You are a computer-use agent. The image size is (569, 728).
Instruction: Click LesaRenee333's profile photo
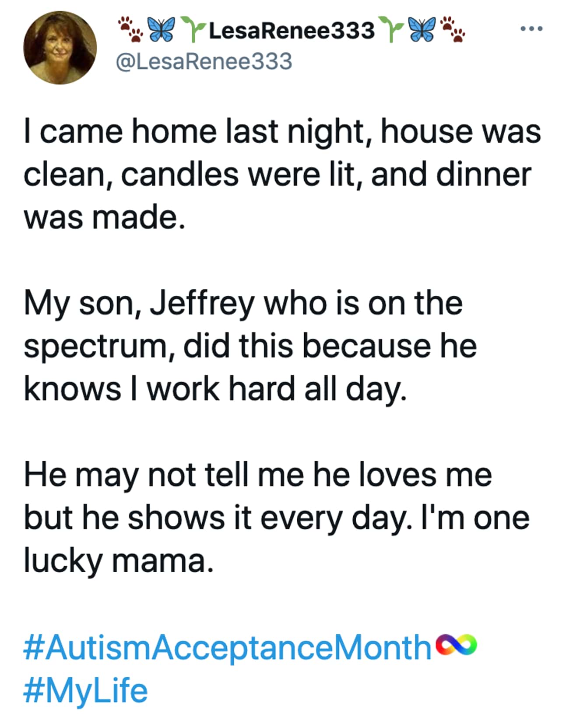point(60,48)
